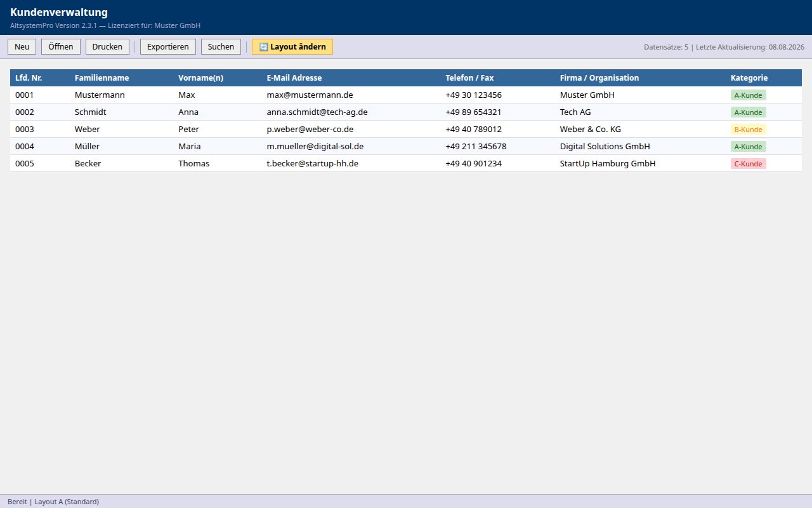Open search with Suchen button

coord(221,46)
